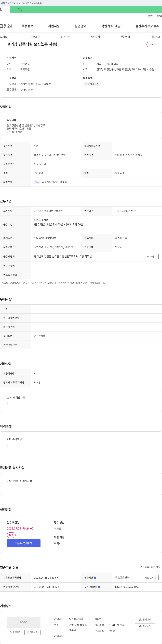Open the company 홈페이지 button
The width and height of the screenshot is (162, 644).
coord(145,619)
